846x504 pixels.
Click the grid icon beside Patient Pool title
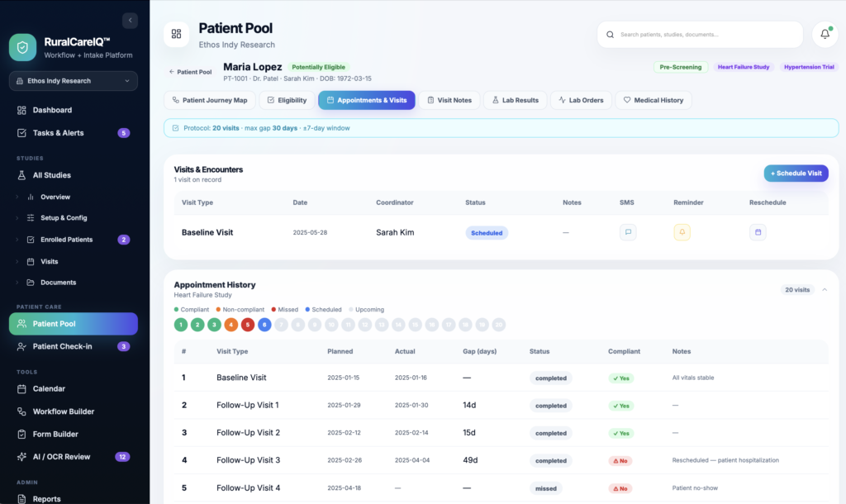177,34
